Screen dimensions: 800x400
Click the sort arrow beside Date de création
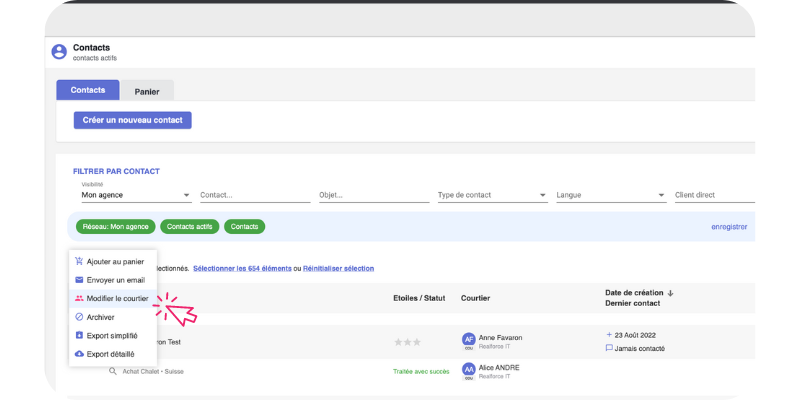[670, 293]
